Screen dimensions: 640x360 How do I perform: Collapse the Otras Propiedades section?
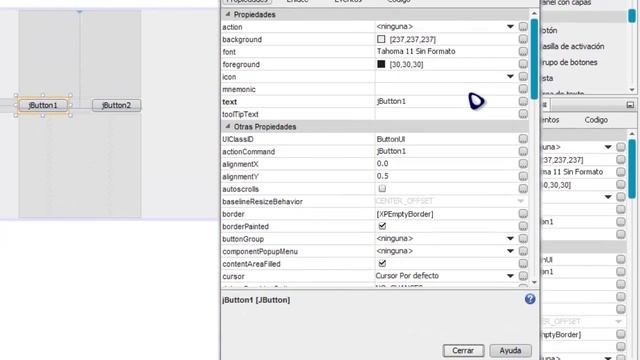coord(228,127)
